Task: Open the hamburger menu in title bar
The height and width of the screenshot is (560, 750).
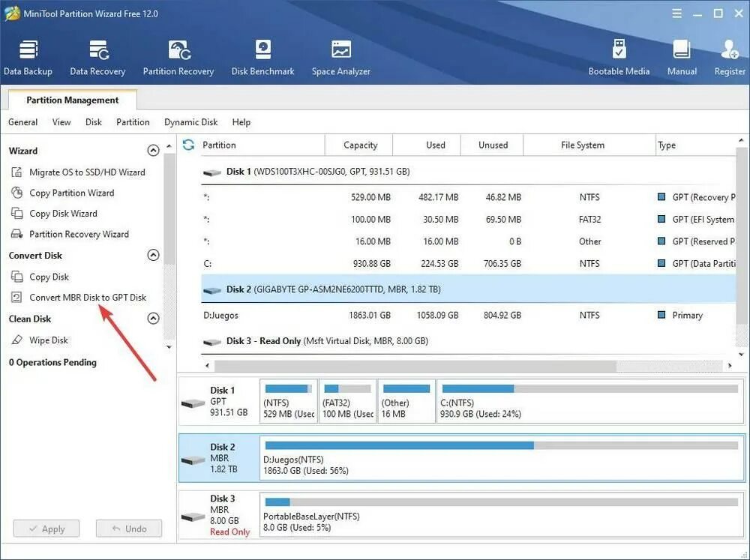Action: click(676, 13)
